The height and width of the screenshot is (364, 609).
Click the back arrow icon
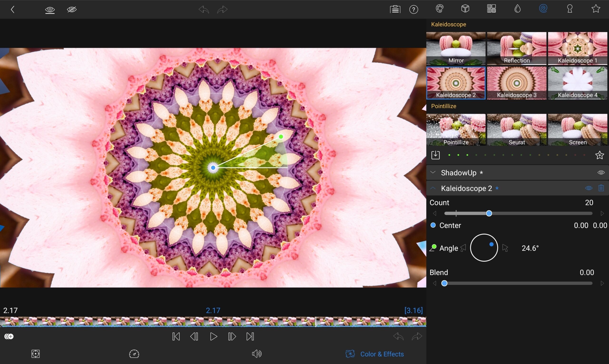(x=13, y=10)
